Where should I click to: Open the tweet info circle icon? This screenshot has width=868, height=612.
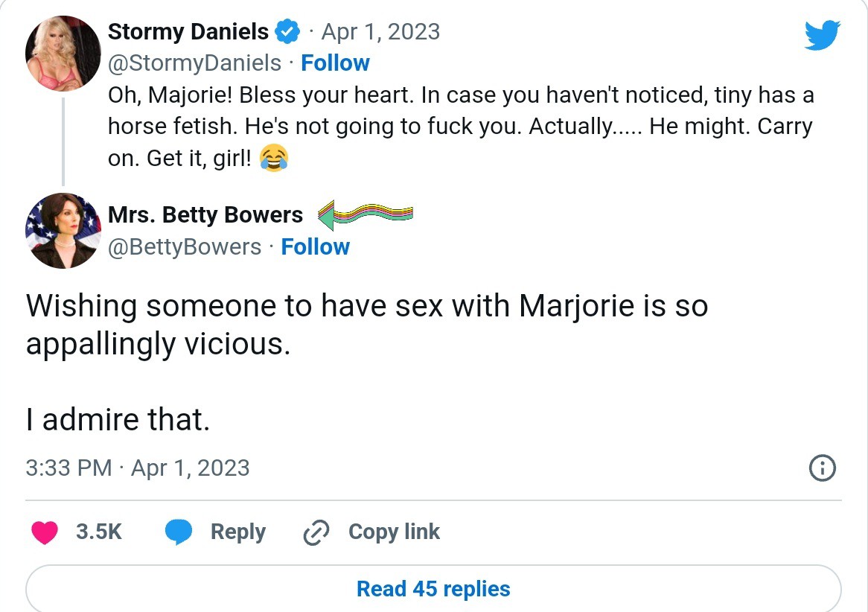(x=822, y=468)
